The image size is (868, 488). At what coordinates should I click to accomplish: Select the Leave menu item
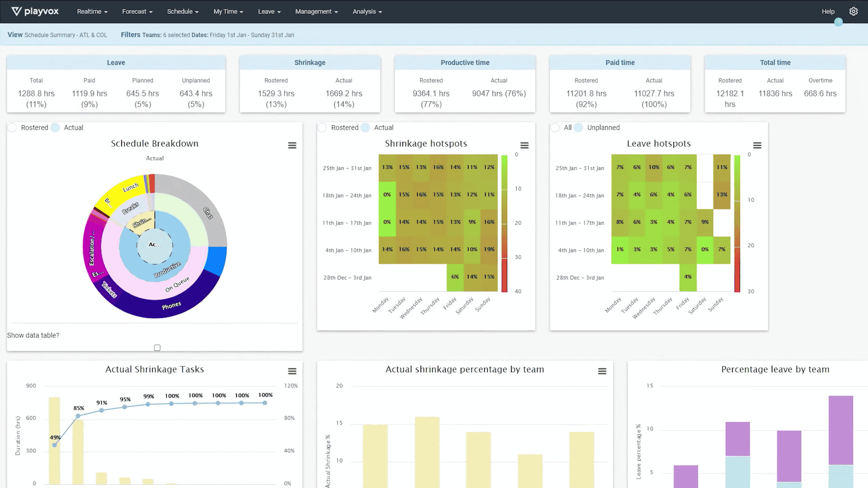tap(268, 11)
